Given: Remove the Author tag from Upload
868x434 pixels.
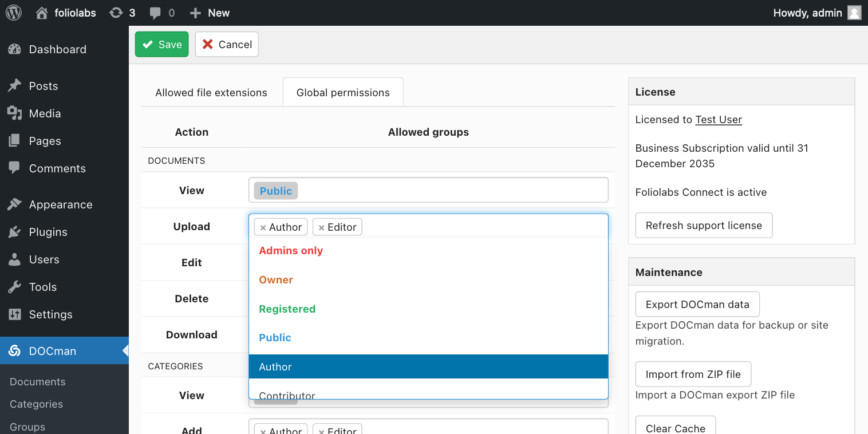Looking at the screenshot, I should click(x=263, y=227).
